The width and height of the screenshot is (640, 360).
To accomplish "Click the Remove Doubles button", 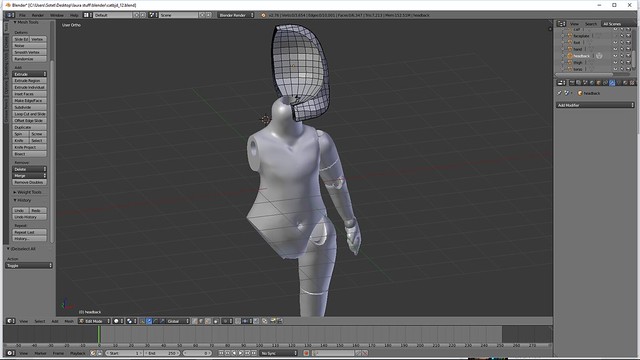I will pos(29,182).
